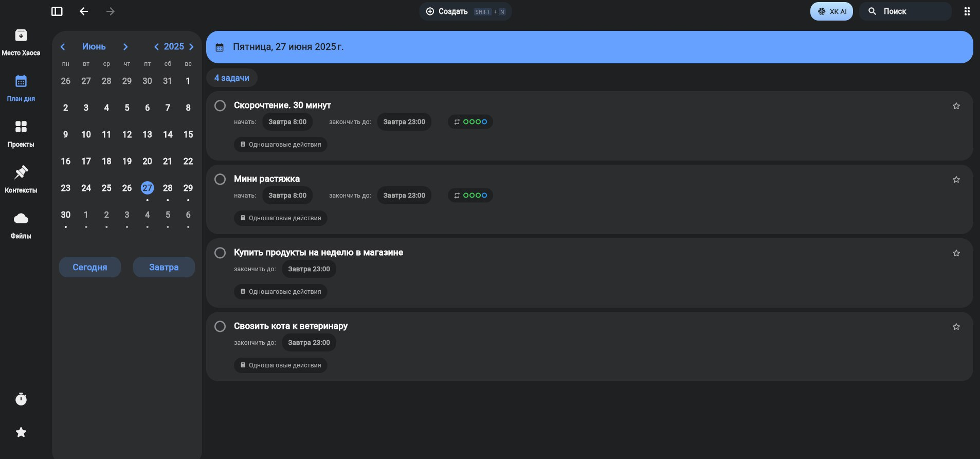This screenshot has width=980, height=459.
Task: Open the apps grid menu icon
Action: pyautogui.click(x=967, y=11)
